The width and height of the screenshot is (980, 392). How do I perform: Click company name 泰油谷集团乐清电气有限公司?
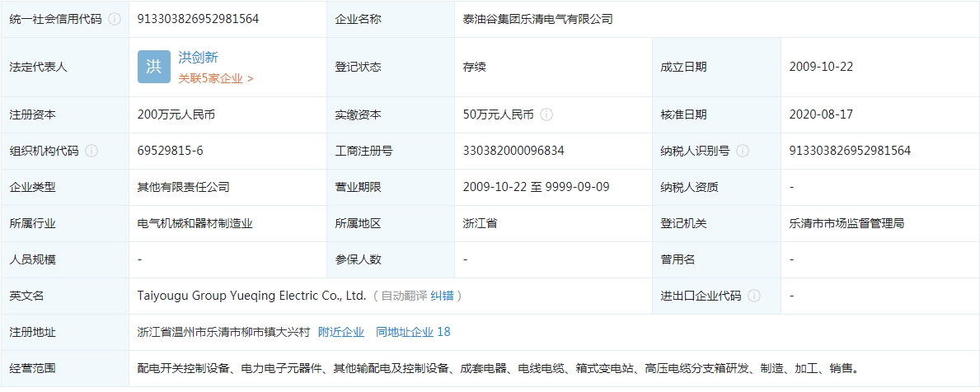click(x=538, y=19)
